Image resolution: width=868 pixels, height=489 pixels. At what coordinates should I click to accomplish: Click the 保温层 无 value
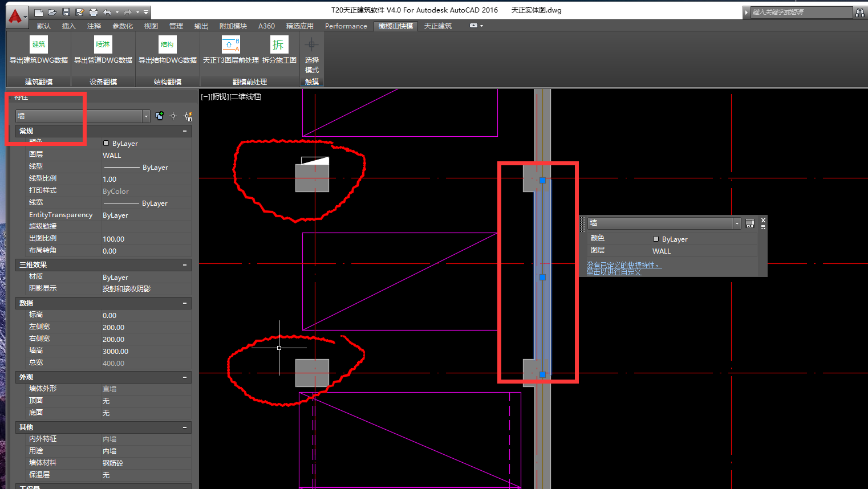146,475
